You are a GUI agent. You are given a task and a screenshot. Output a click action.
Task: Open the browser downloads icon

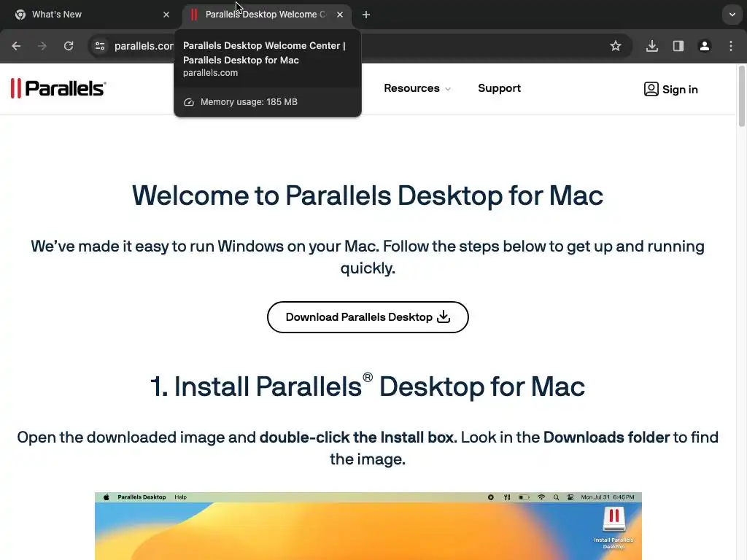[x=652, y=46]
